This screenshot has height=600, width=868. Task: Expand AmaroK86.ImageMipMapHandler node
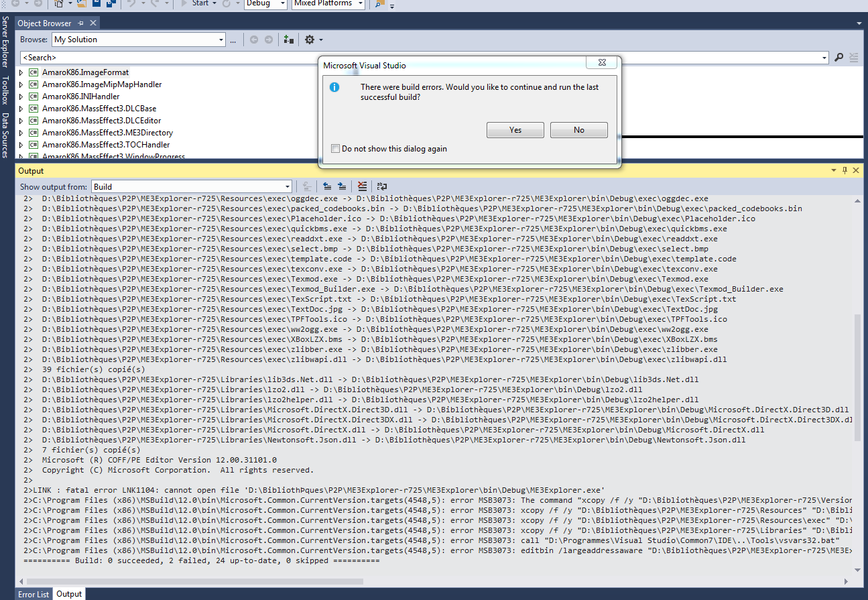click(21, 84)
